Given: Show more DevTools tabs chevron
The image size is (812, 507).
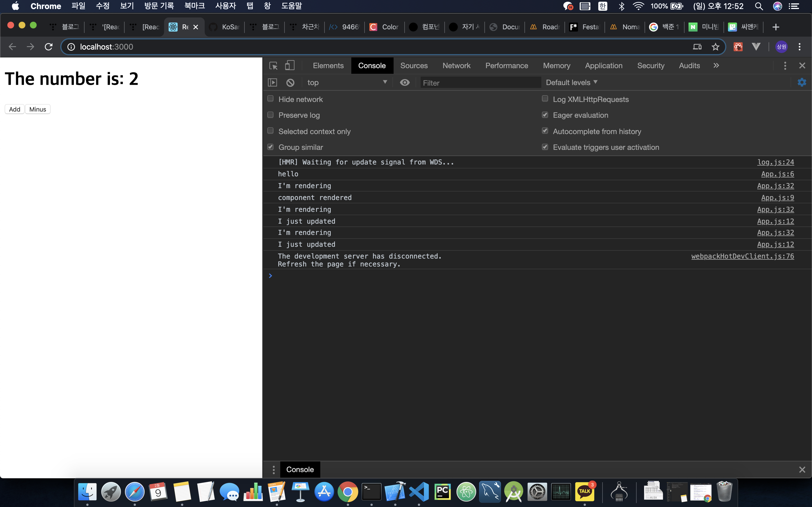Looking at the screenshot, I should coord(716,66).
